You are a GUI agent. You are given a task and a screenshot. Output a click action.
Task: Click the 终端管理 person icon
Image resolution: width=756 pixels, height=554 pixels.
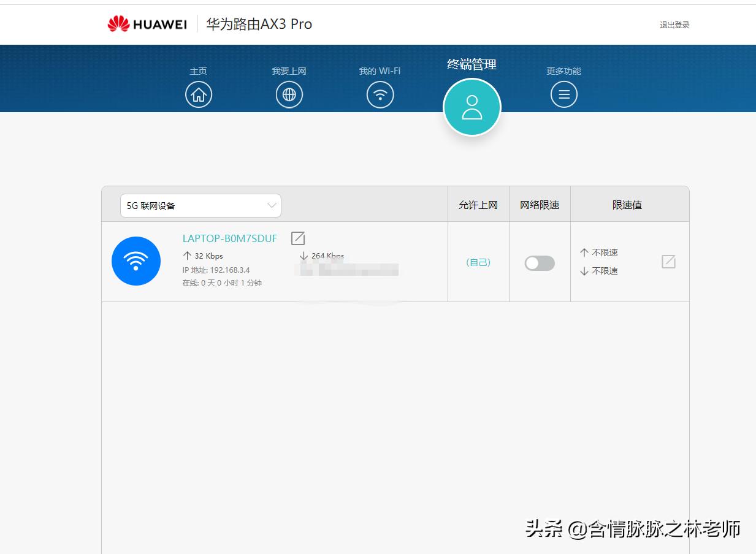(472, 106)
